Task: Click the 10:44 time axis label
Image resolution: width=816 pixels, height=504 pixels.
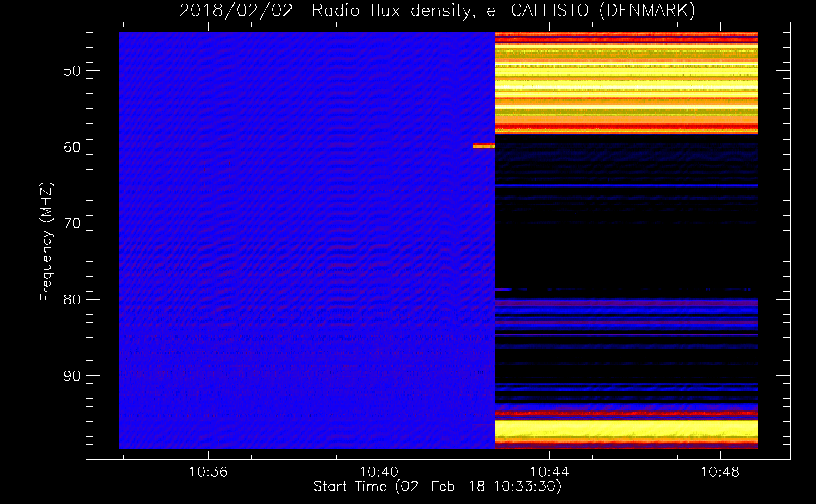Action: point(549,472)
